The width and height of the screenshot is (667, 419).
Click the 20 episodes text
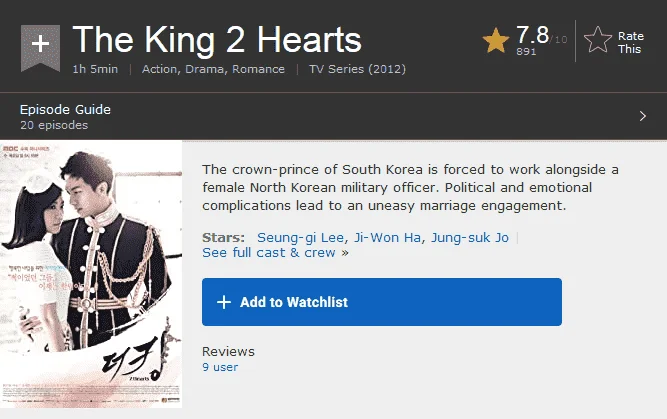(x=54, y=125)
